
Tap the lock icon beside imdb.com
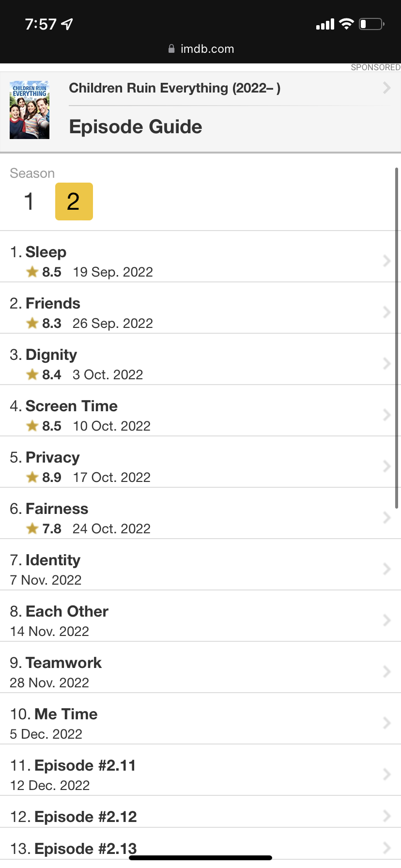[x=171, y=49]
